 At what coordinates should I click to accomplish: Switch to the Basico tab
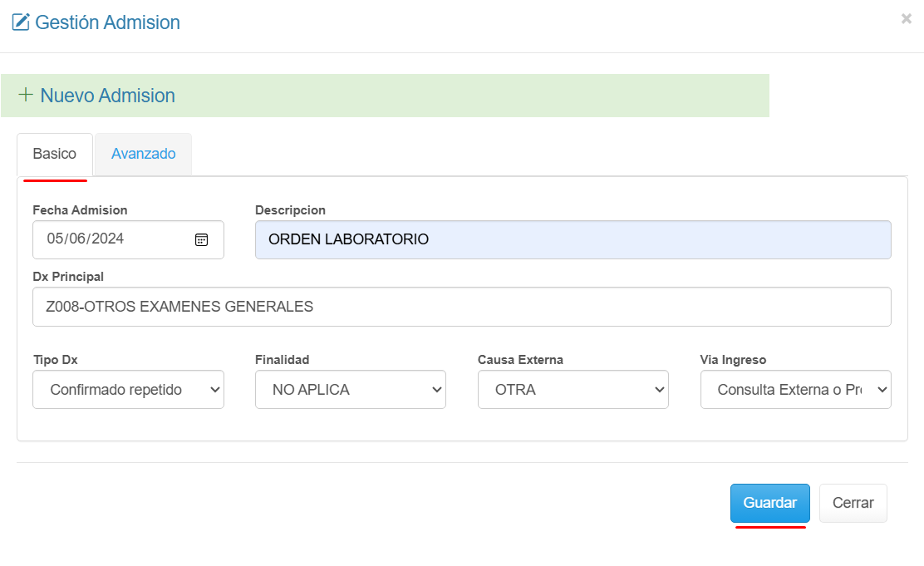tap(55, 154)
